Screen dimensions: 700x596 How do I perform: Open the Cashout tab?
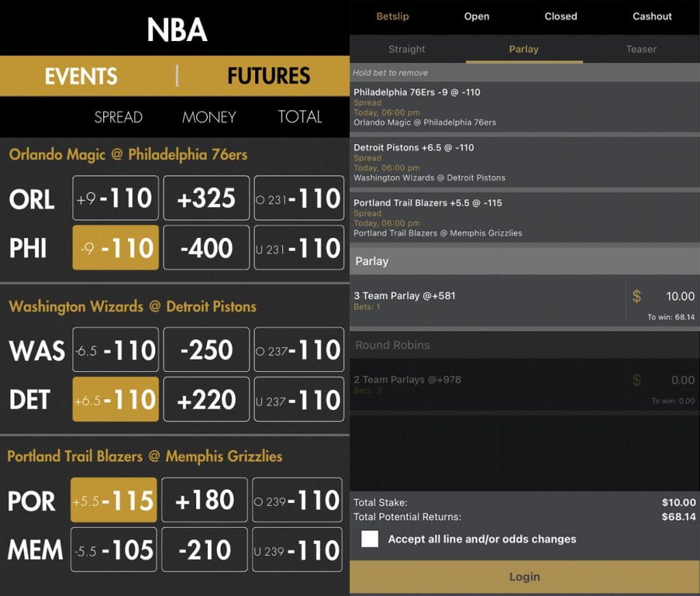[x=651, y=16]
